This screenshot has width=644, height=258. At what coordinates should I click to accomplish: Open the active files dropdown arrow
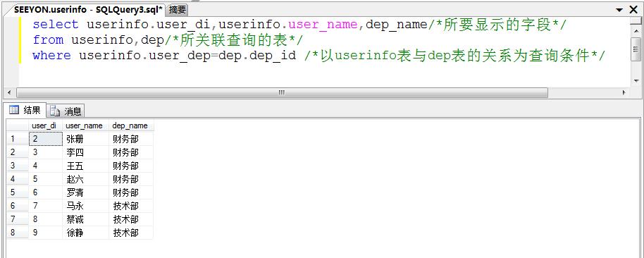(x=619, y=10)
